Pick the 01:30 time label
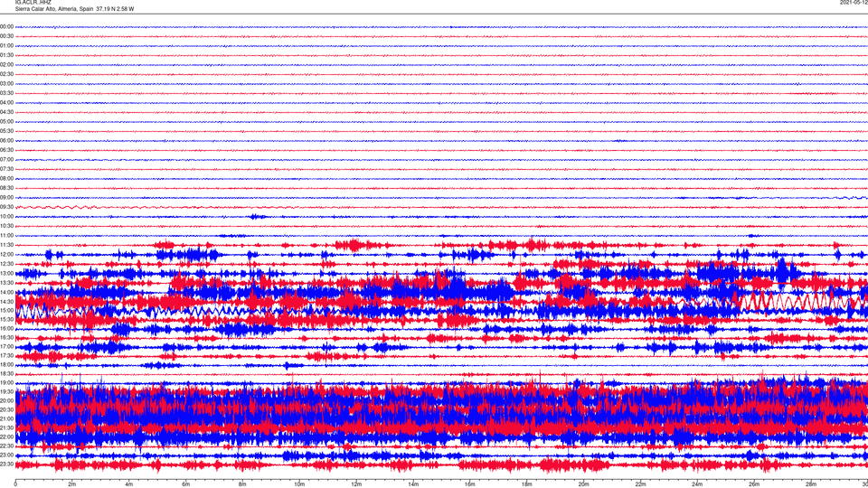 (x=6, y=55)
